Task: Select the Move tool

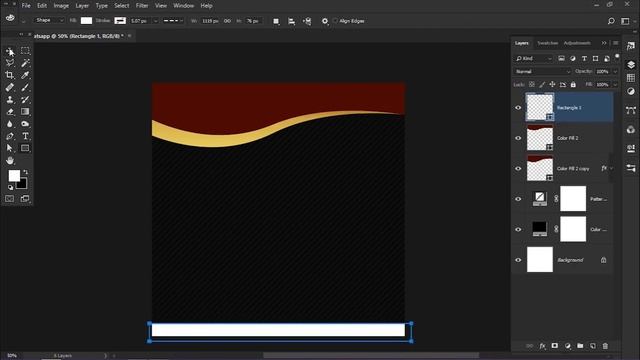Action: [x=10, y=51]
